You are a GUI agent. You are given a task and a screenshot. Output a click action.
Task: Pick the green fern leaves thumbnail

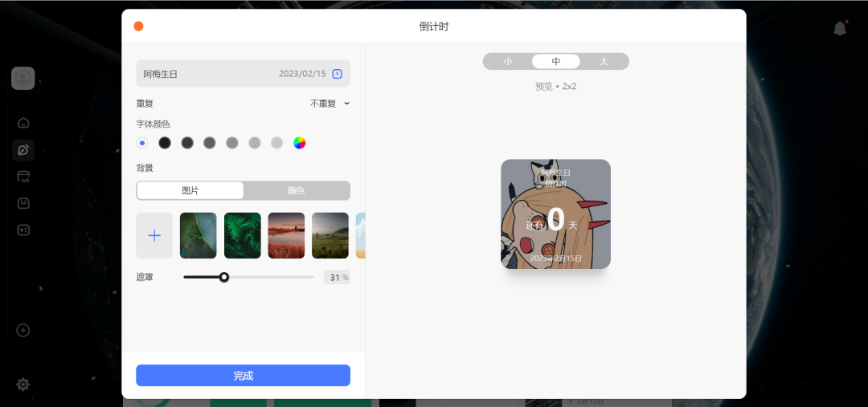coord(243,235)
